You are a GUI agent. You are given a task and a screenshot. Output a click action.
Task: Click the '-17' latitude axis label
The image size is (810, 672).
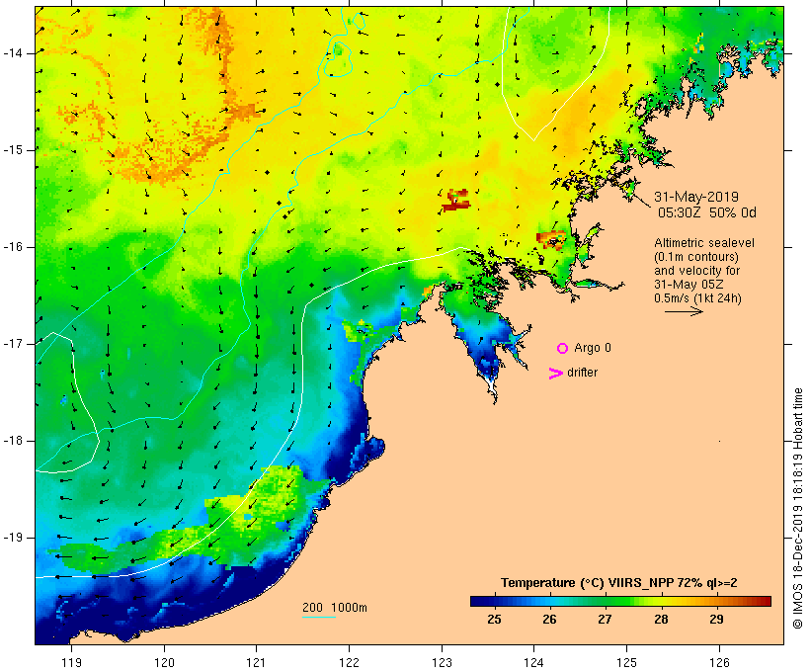[x=13, y=344]
